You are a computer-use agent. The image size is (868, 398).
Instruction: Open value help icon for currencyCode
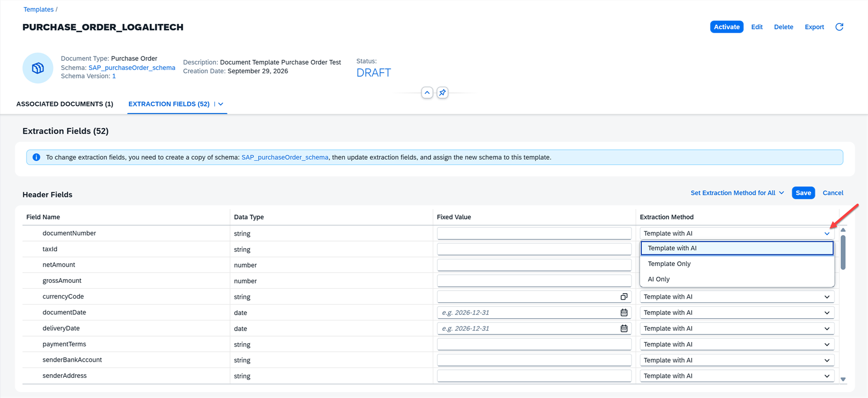624,297
